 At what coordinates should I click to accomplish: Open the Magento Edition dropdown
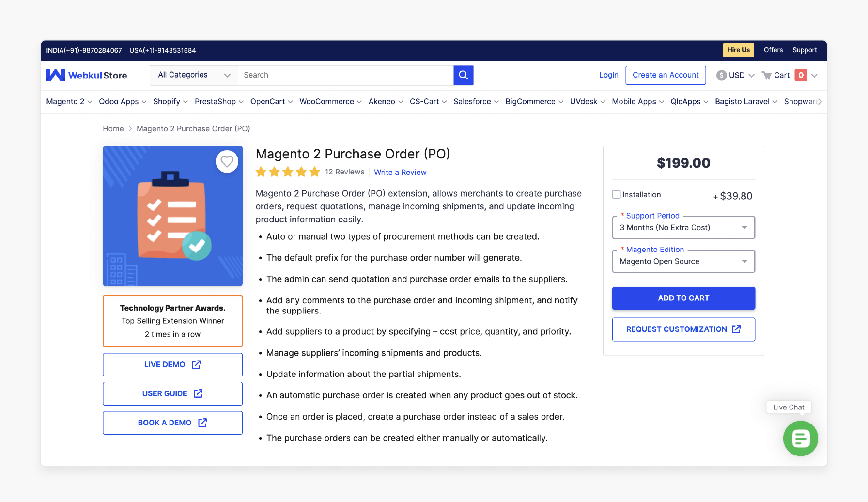(683, 262)
